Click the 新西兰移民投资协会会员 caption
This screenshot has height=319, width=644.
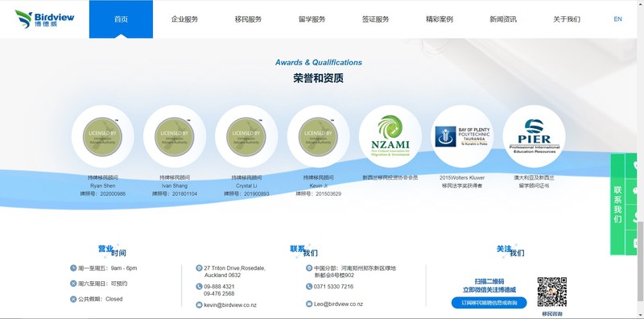[390, 177]
